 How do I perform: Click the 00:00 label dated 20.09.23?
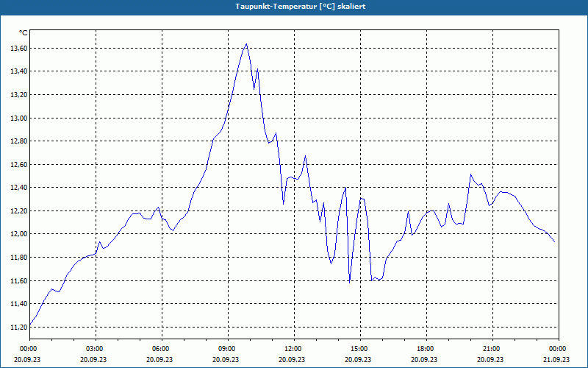(29, 349)
